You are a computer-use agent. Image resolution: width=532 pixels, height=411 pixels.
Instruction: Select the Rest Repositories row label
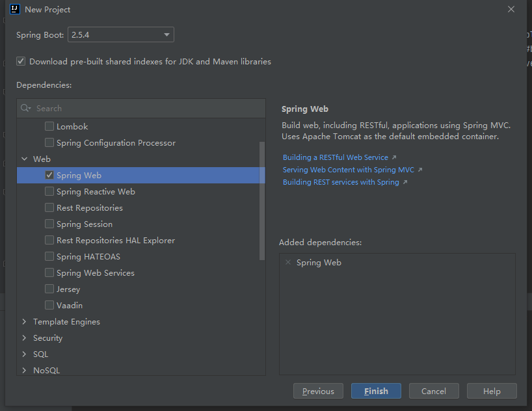90,207
